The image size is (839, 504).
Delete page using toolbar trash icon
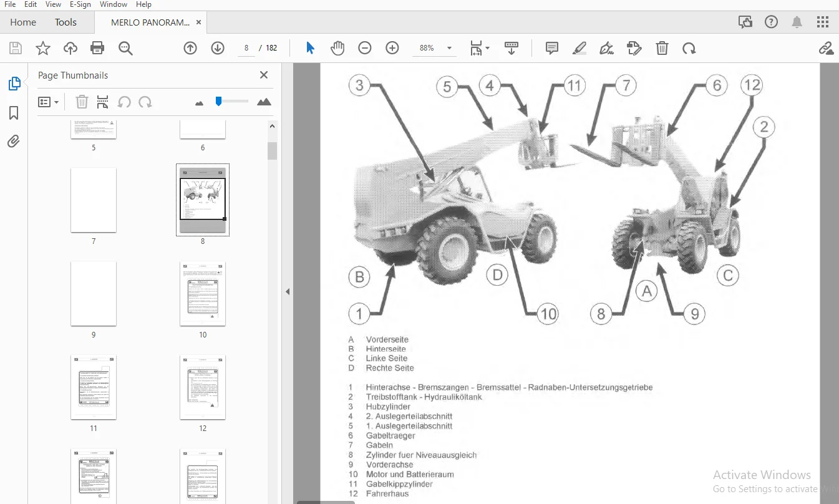pyautogui.click(x=662, y=48)
